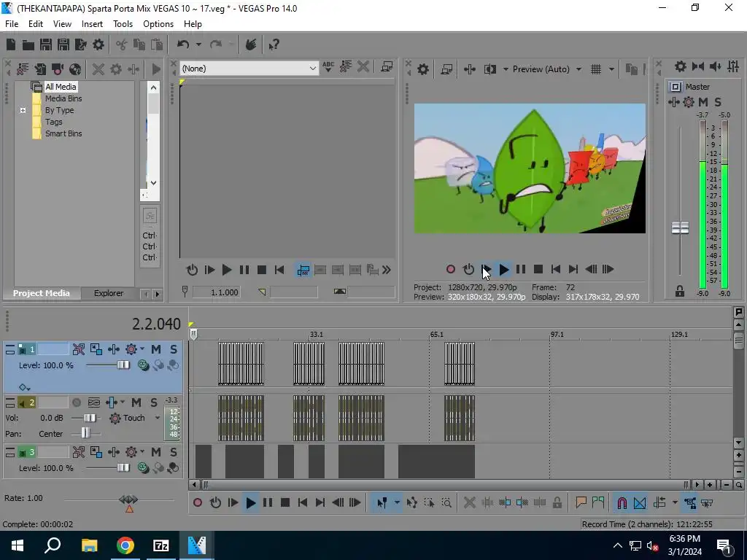Open edit tool selection dropdown arrow
This screenshot has height=560, width=747.
click(x=396, y=502)
